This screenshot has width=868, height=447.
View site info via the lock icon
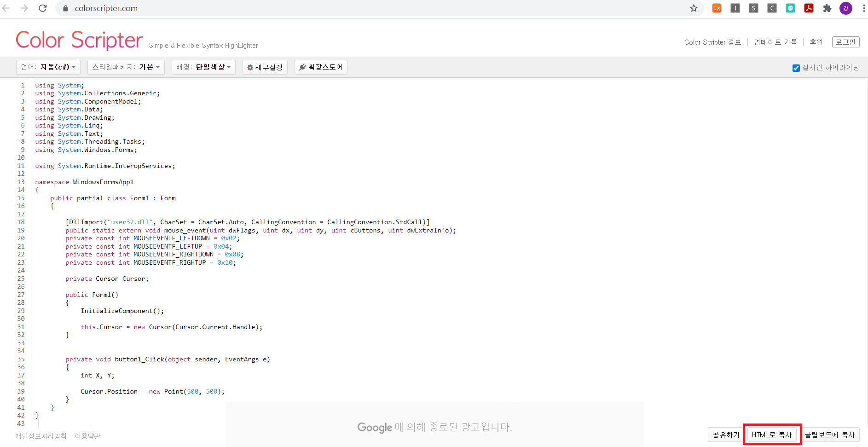click(x=65, y=8)
